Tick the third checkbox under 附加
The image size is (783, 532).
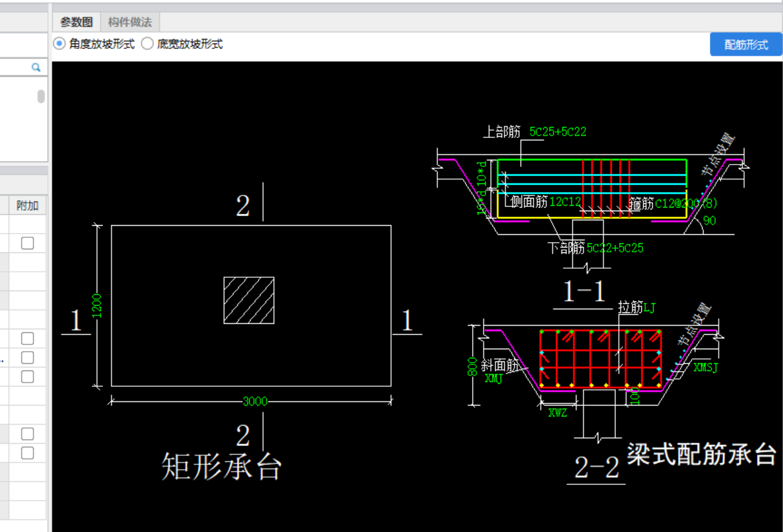click(27, 357)
